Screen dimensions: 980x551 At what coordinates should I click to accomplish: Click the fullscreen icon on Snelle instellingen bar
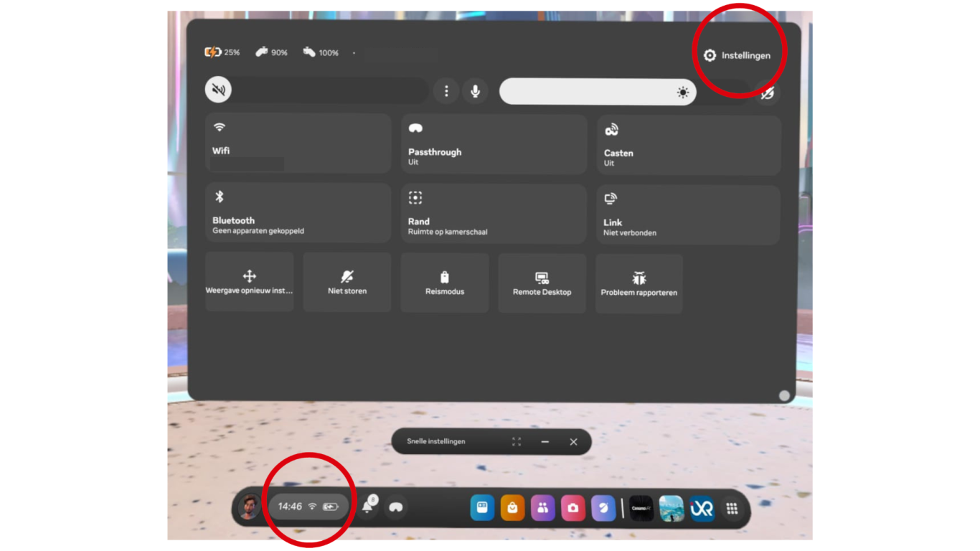coord(517,442)
